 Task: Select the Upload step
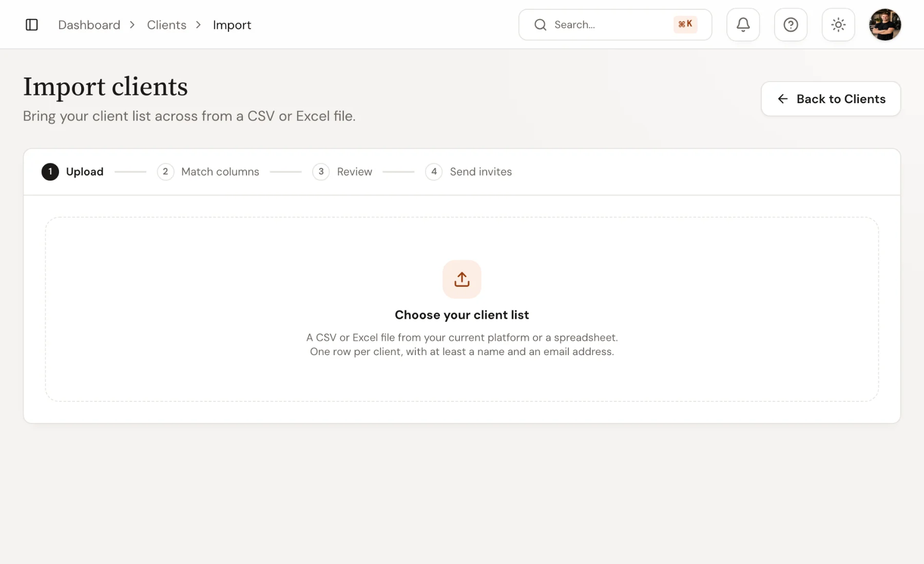[72, 171]
